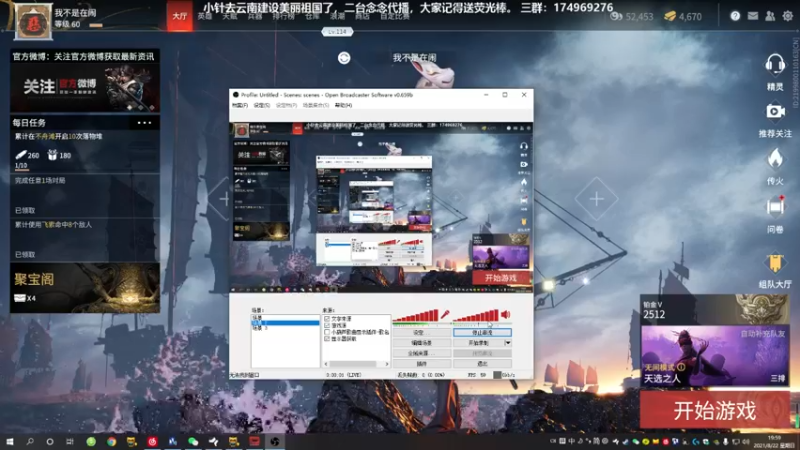800x450 pixels.
Task: Adjust the OBS microphone volume meter
Action: pyautogui.click(x=415, y=315)
